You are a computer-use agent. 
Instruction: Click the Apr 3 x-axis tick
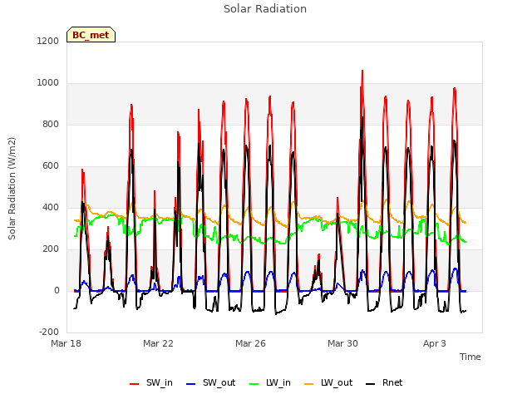click(x=435, y=343)
